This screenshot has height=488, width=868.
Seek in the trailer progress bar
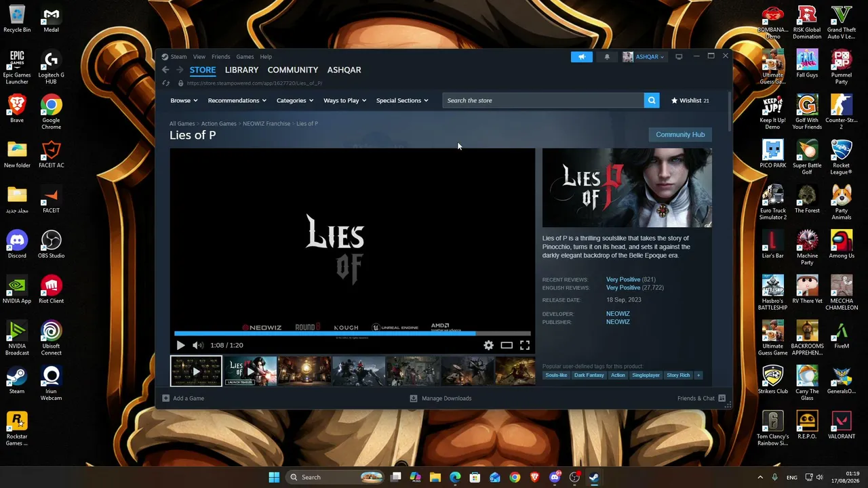[353, 333]
